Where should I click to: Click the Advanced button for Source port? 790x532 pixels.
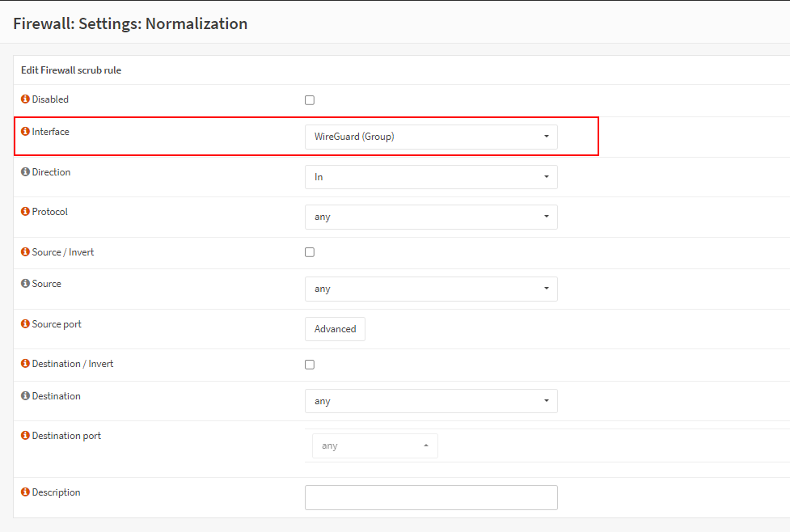point(335,329)
